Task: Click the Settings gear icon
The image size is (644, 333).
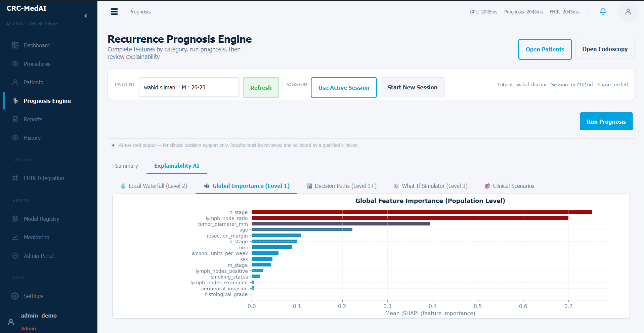Action: (15, 296)
